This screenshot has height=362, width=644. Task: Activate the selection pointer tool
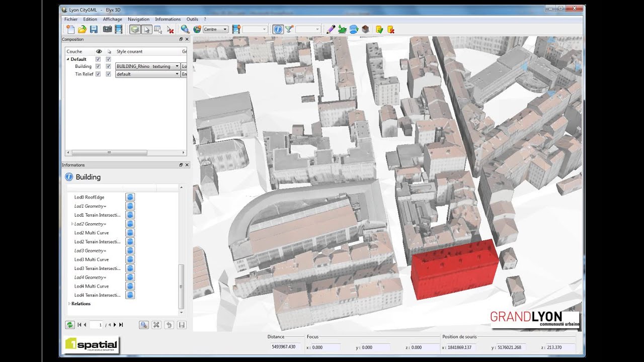click(x=146, y=29)
